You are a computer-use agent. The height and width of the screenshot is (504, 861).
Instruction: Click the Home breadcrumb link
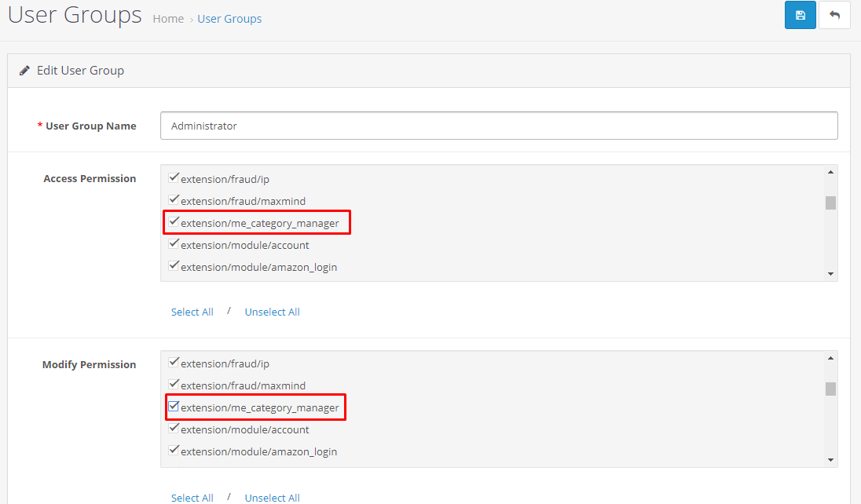168,19
